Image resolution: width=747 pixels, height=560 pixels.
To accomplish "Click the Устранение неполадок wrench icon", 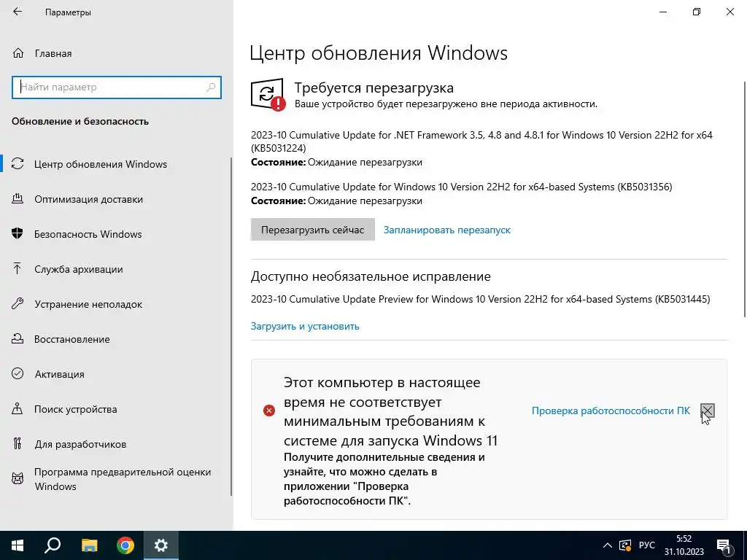I will 18,304.
